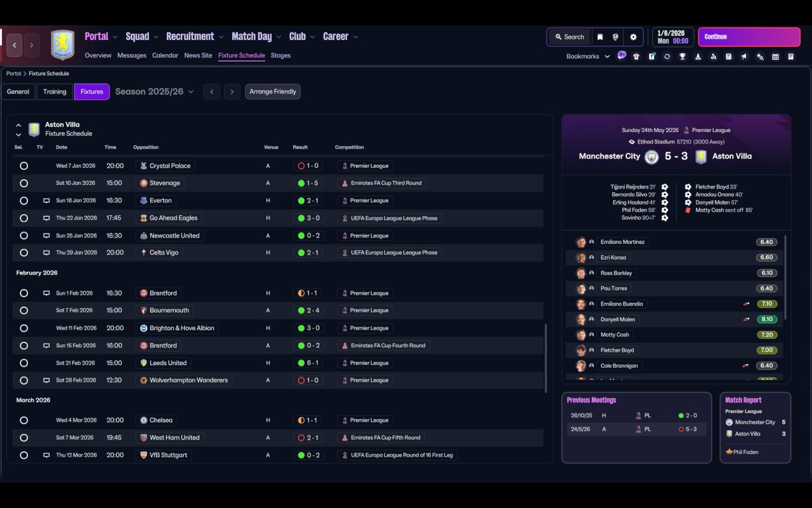This screenshot has height=508, width=812.
Task: Click the megaphone bookmark icon
Action: tap(744, 57)
